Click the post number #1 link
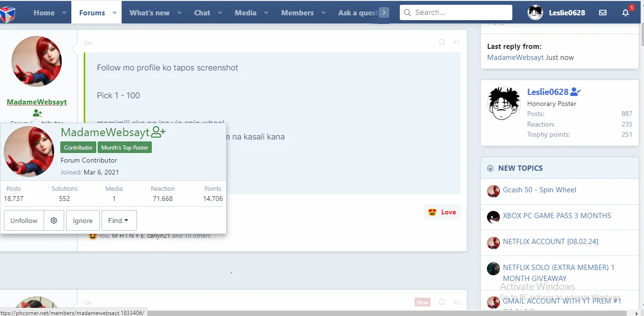This screenshot has height=316, width=644. coord(456,43)
